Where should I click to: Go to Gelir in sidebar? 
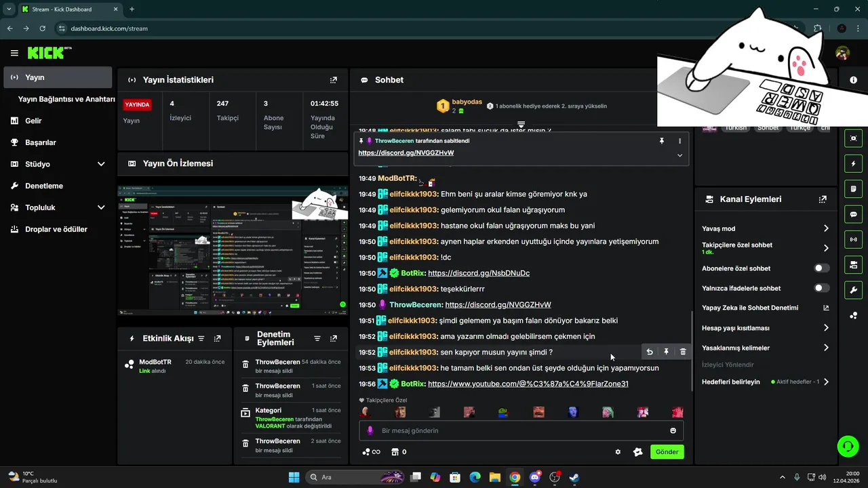[58, 121]
